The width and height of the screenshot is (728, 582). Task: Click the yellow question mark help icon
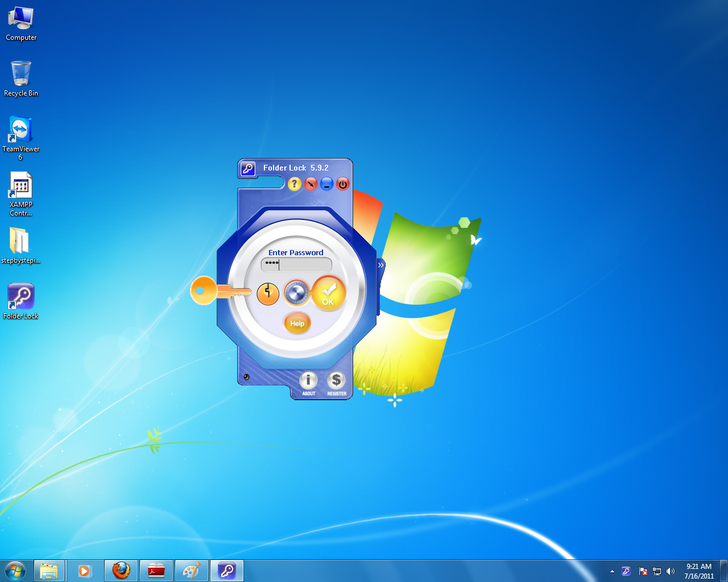pos(294,184)
